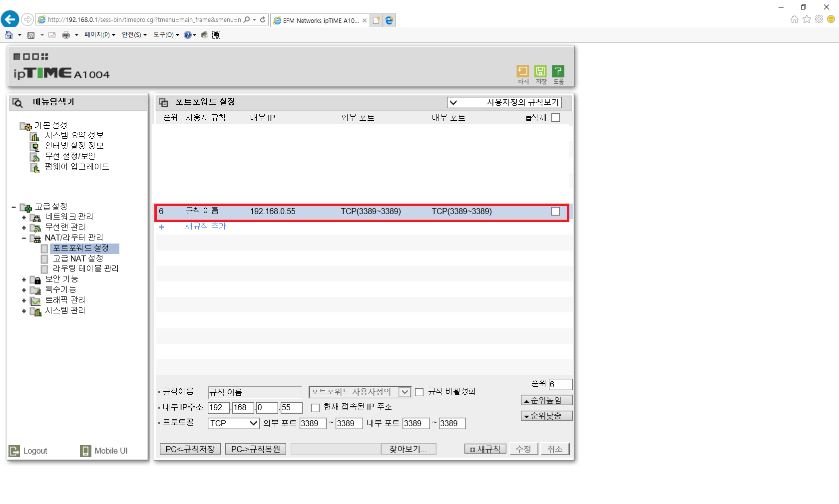Image resolution: width=839 pixels, height=504 pixels.
Task: Click the Logout icon
Action: coord(14,451)
